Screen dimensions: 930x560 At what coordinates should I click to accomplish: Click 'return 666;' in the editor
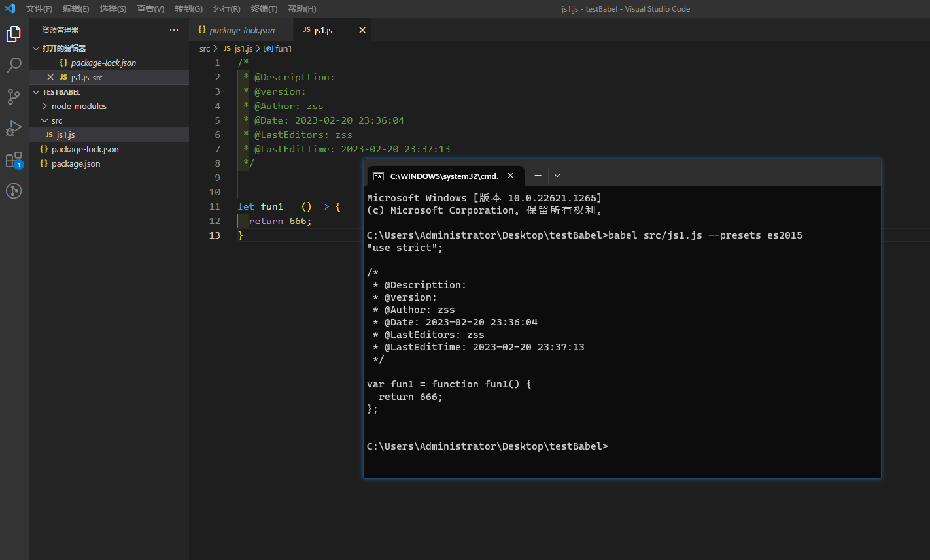click(x=281, y=221)
